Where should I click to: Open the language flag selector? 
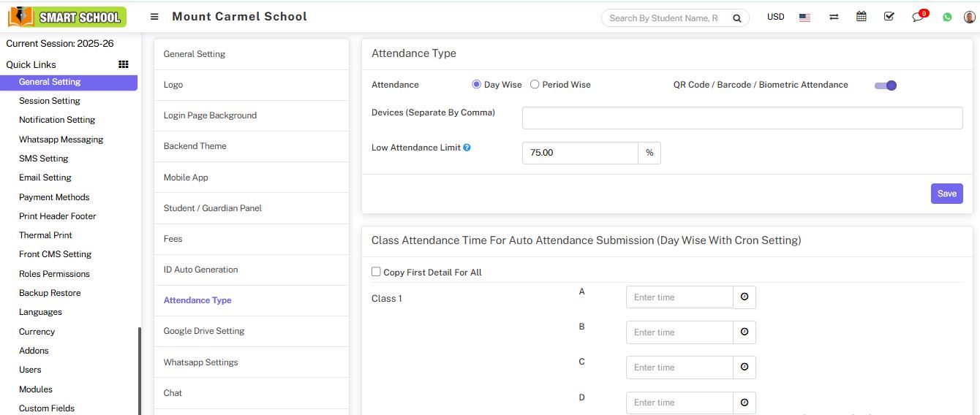pyautogui.click(x=804, y=18)
